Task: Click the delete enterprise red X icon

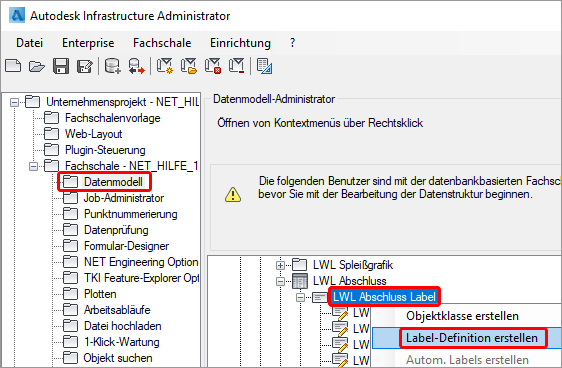Action: [213, 66]
